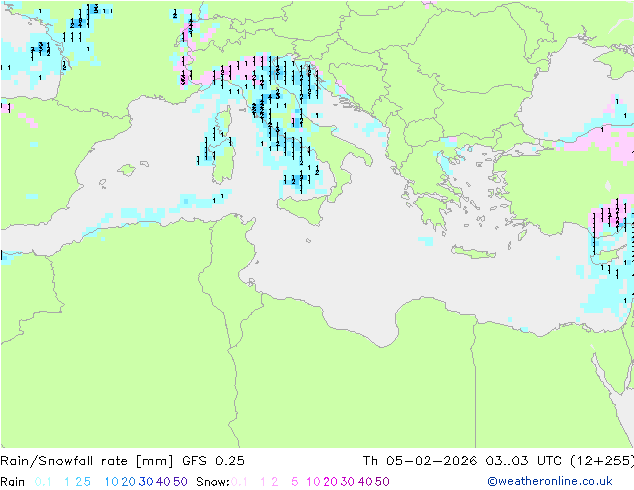Screen dimensions: 634x490
Task: Click rain legend value 50
Action: 180,482
